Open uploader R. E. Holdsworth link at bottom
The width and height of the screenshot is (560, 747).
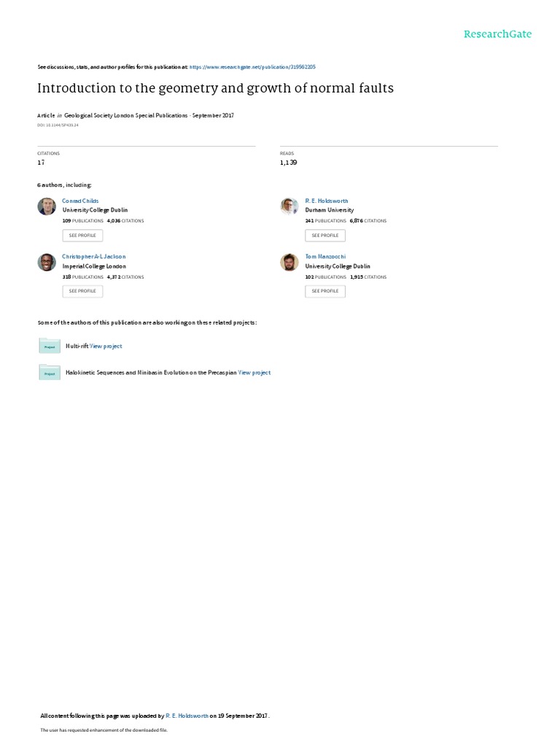pos(187,716)
